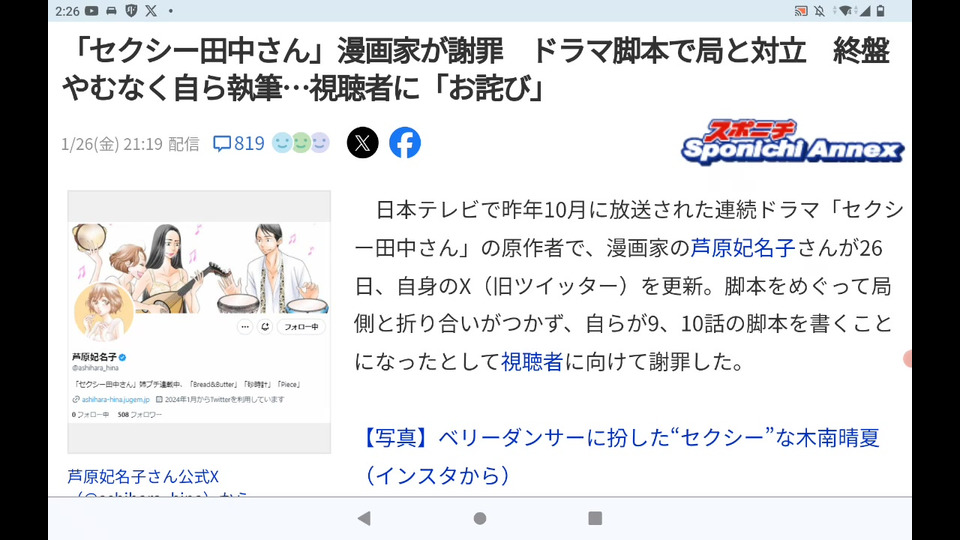Tap the Android recent apps square

595,519
